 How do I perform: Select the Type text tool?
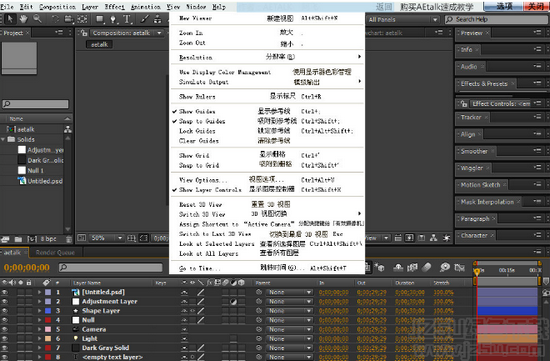pyautogui.click(x=127, y=19)
